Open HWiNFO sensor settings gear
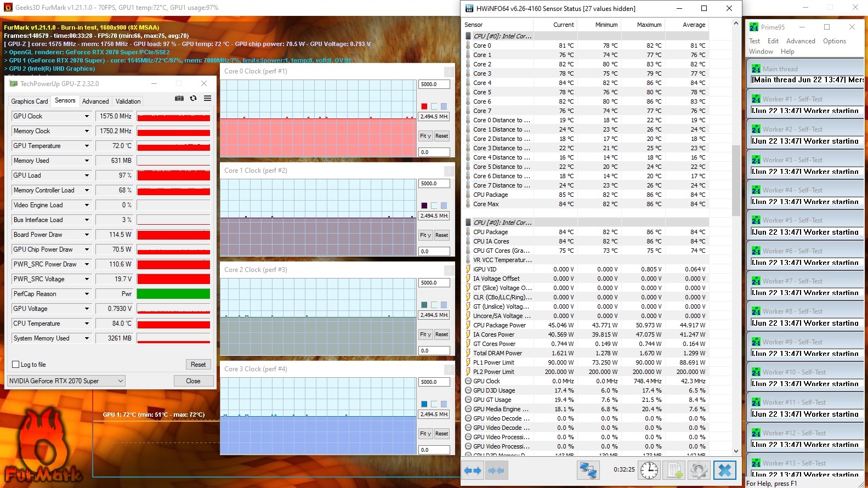 (x=699, y=470)
